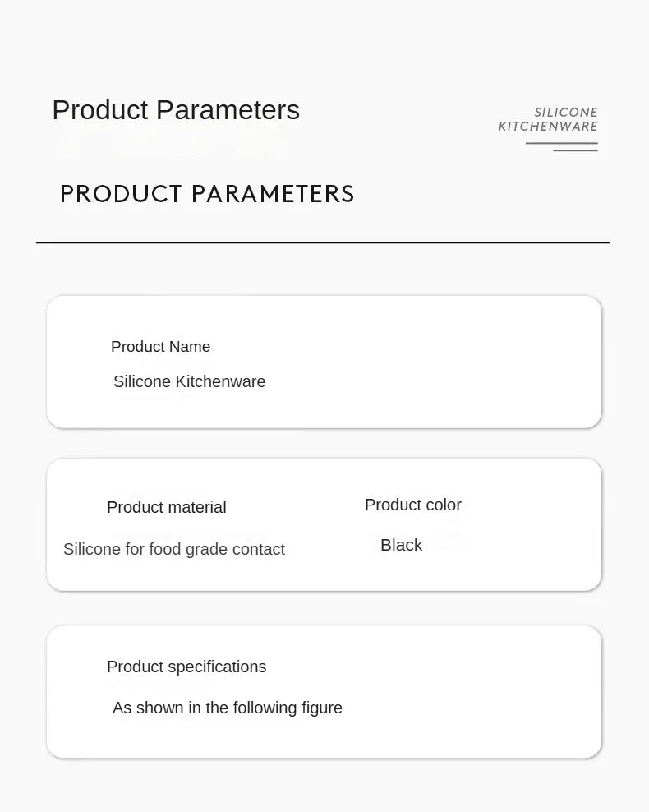Click the horizontal divider line below subtitle
Image resolution: width=649 pixels, height=812 pixels.
323,242
